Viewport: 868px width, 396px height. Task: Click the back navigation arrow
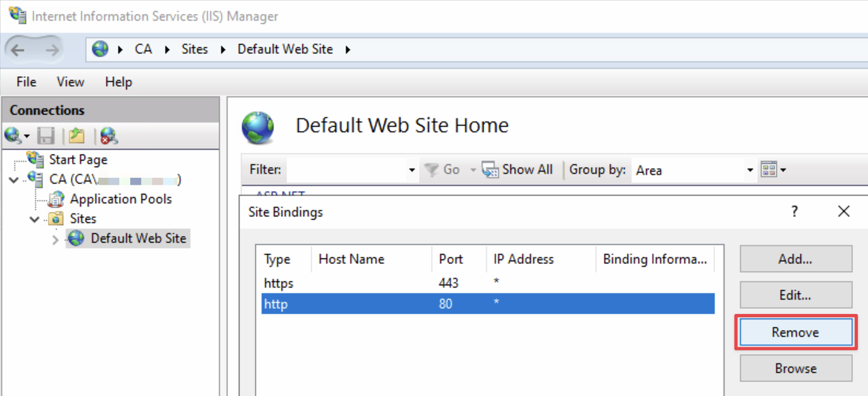tap(18, 50)
